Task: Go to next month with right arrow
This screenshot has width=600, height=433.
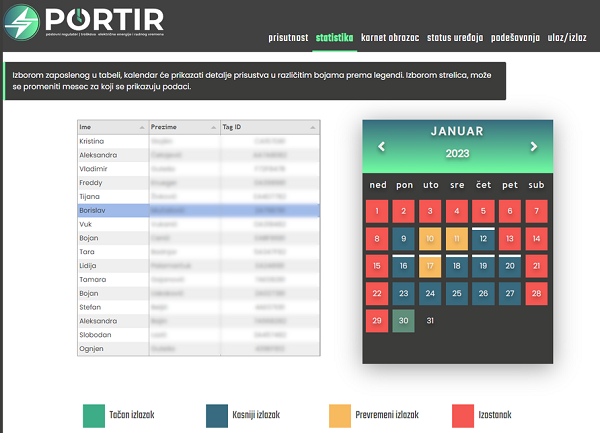Action: [x=534, y=147]
